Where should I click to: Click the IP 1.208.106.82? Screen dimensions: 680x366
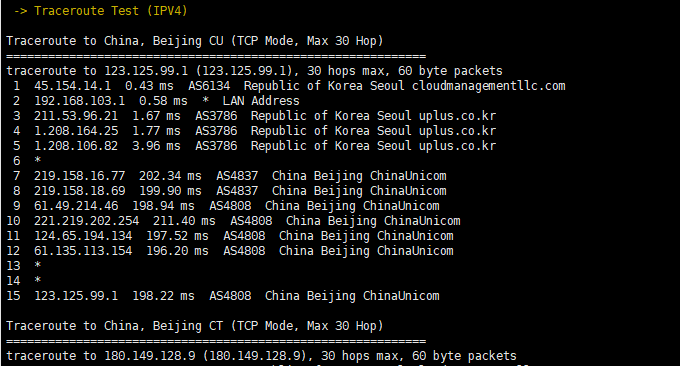[76, 146]
